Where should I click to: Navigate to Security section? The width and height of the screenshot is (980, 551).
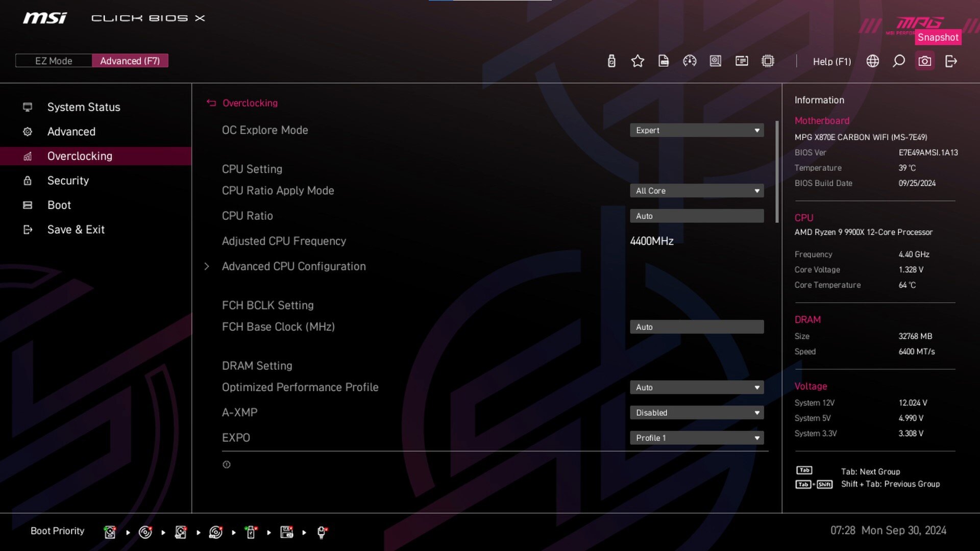(68, 180)
